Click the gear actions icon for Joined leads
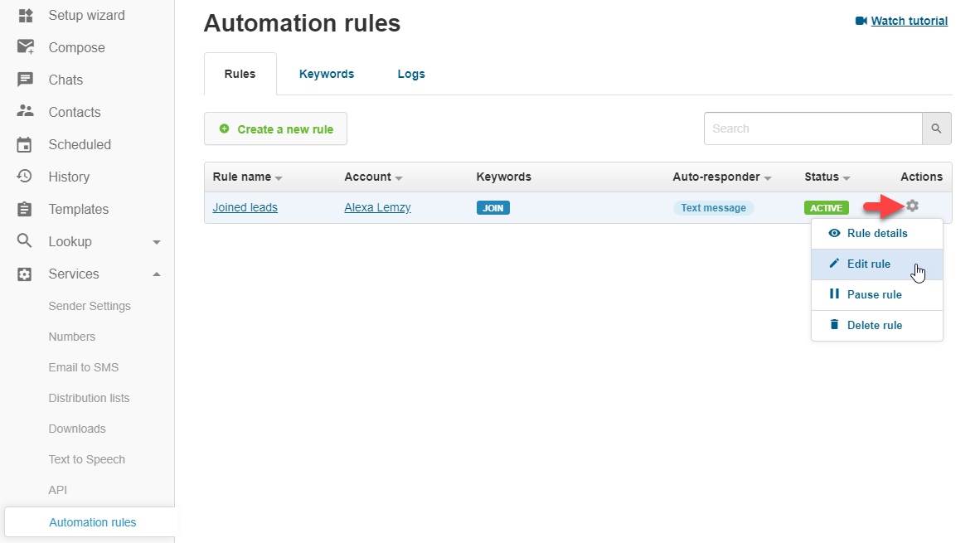 click(913, 206)
